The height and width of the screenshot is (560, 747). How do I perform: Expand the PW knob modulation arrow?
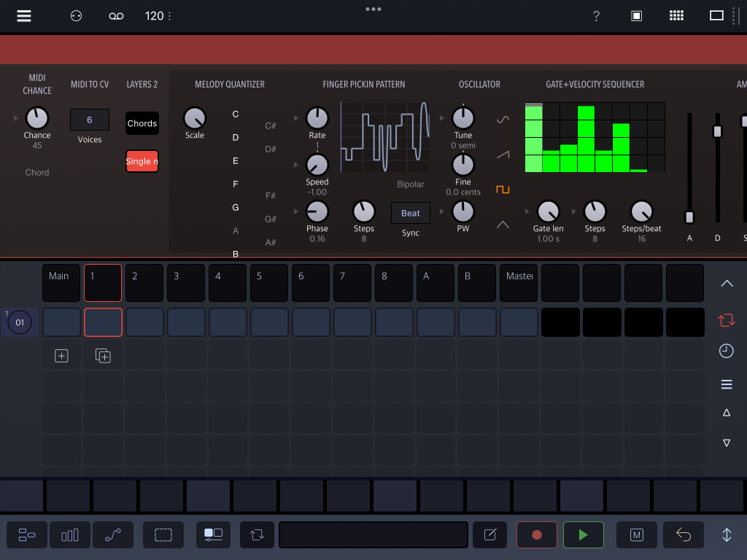click(x=441, y=211)
